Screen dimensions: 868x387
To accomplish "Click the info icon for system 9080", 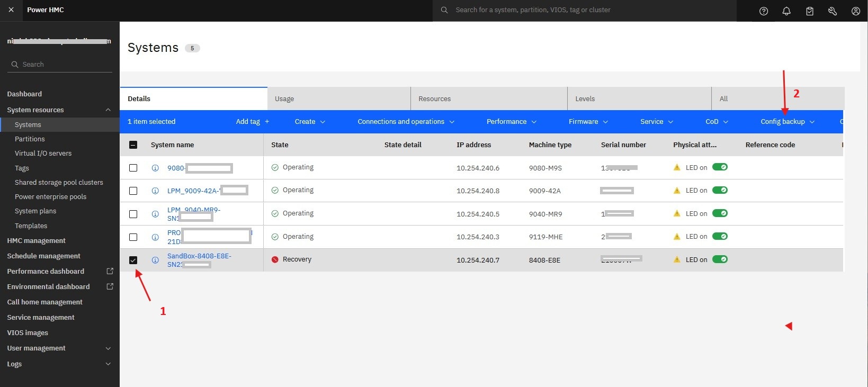I will pyautogui.click(x=155, y=168).
